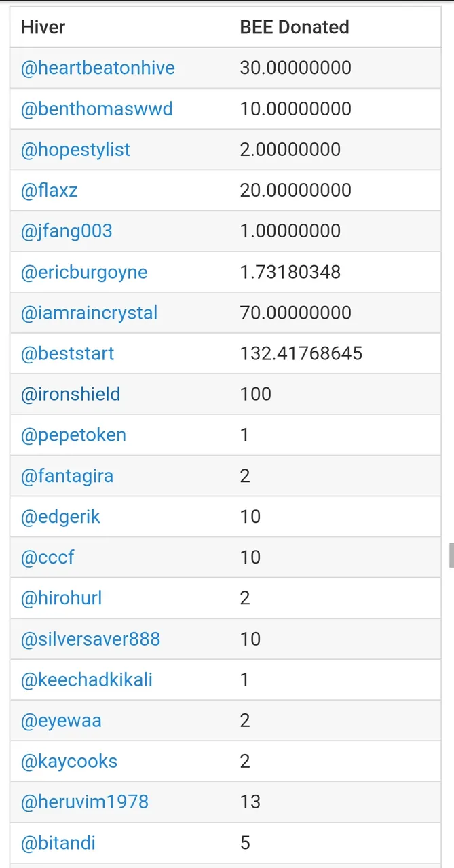Open @jfang003 in the Hiver column

point(67,231)
